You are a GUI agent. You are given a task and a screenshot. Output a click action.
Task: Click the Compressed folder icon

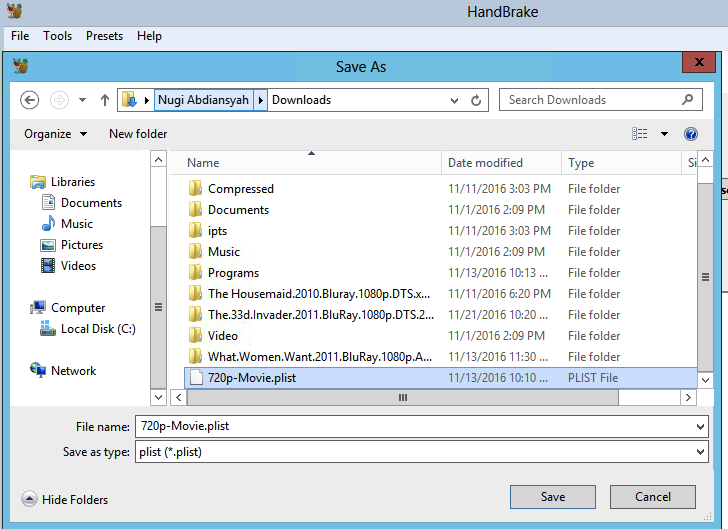[x=195, y=189]
